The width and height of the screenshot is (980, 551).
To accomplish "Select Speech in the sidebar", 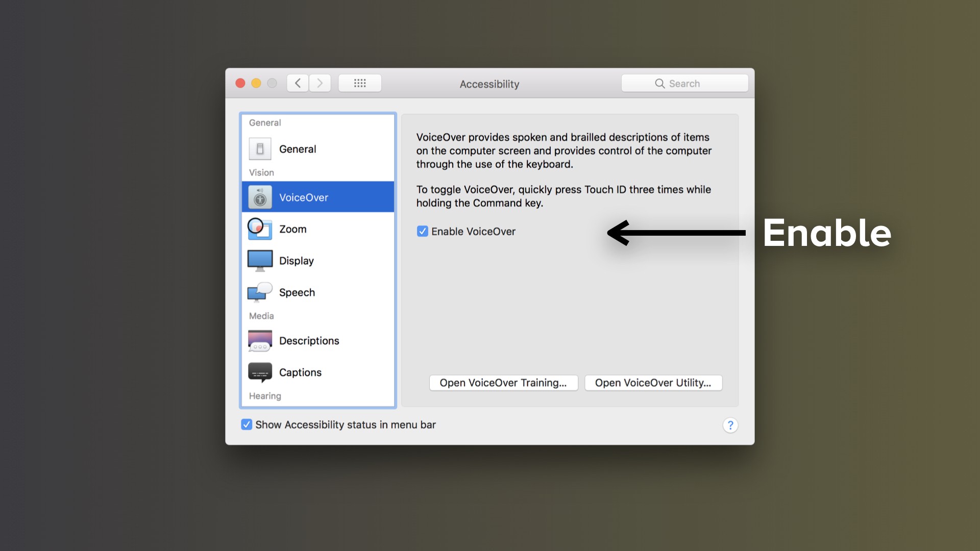I will [318, 292].
